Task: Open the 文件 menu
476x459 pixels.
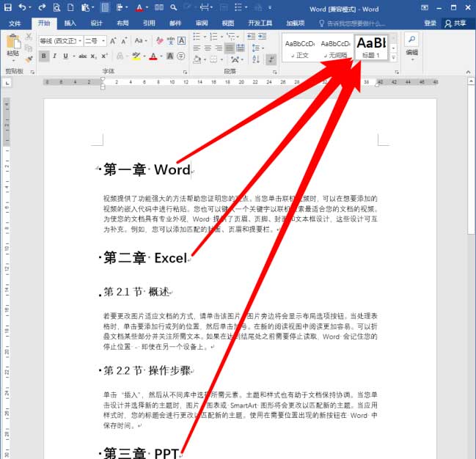Action: [x=15, y=23]
